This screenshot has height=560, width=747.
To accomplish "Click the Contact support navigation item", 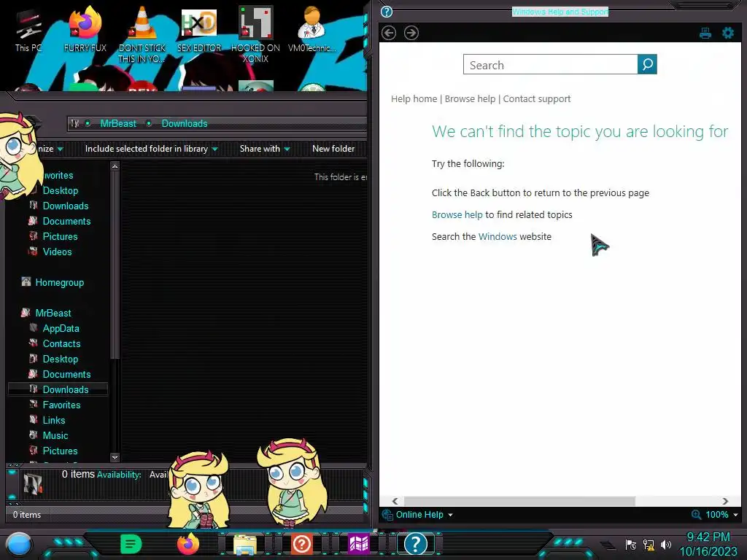I will pos(537,99).
